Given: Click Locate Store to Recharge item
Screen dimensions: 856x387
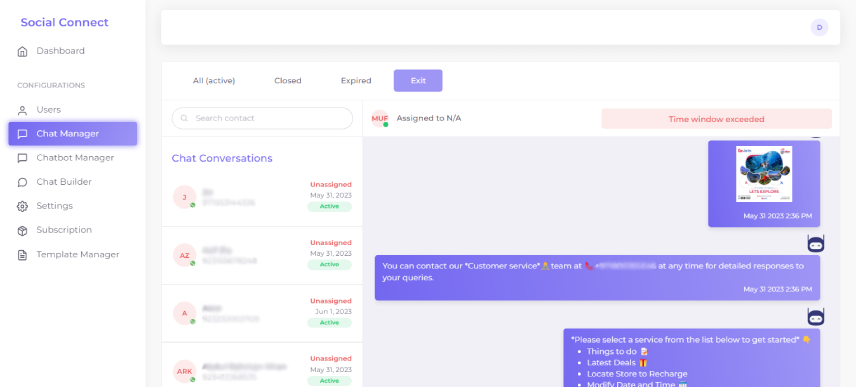Looking at the screenshot, I should 637,374.
